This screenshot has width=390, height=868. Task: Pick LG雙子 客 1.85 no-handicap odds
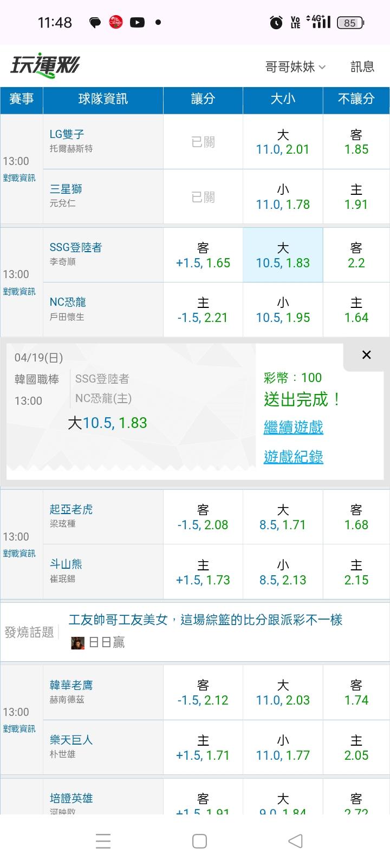(x=356, y=142)
